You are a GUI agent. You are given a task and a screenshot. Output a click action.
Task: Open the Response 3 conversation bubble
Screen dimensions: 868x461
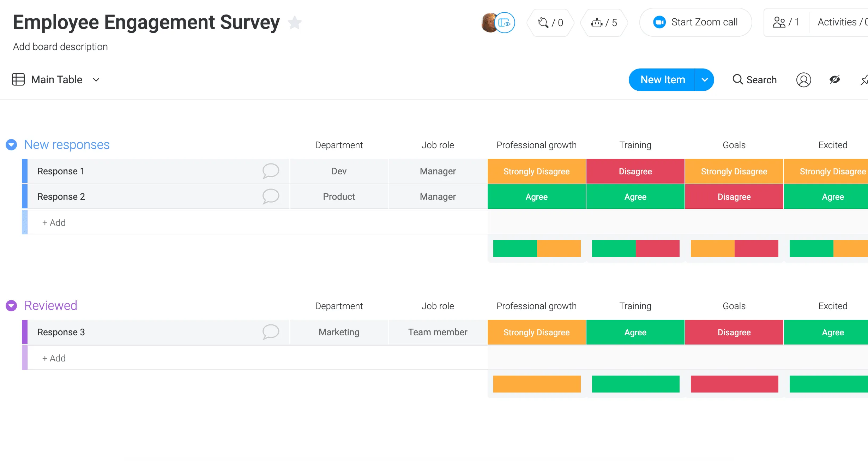tap(271, 332)
